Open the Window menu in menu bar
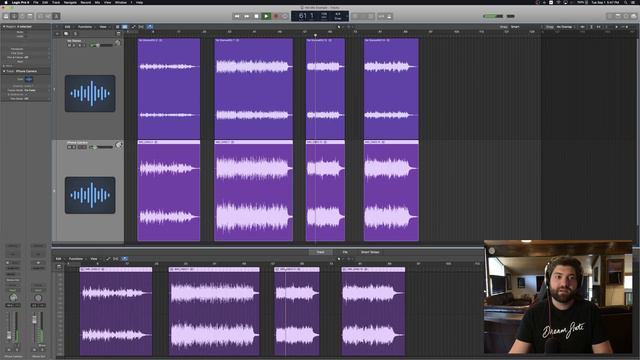 [121, 2]
